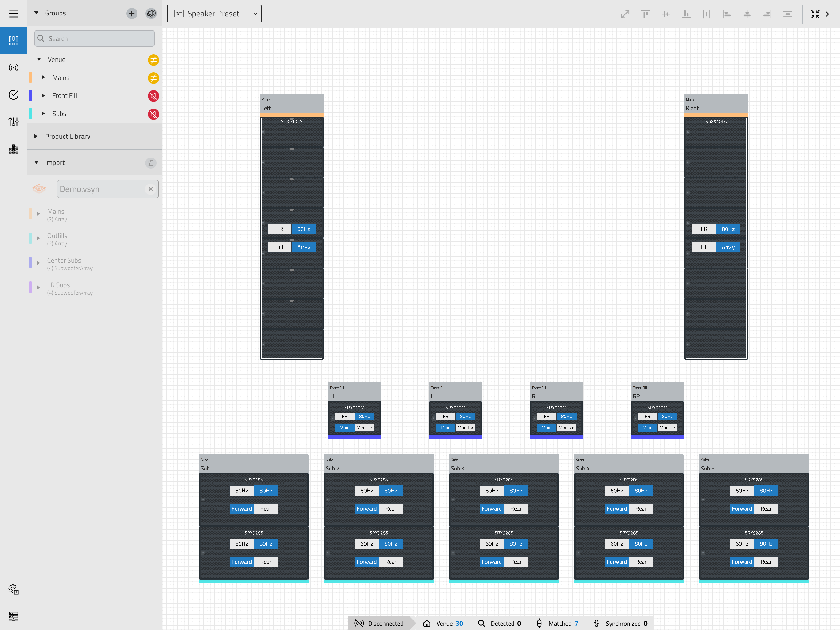Select Fill mode on Mains Left
Viewport: 840px width, 630px height.
point(279,247)
